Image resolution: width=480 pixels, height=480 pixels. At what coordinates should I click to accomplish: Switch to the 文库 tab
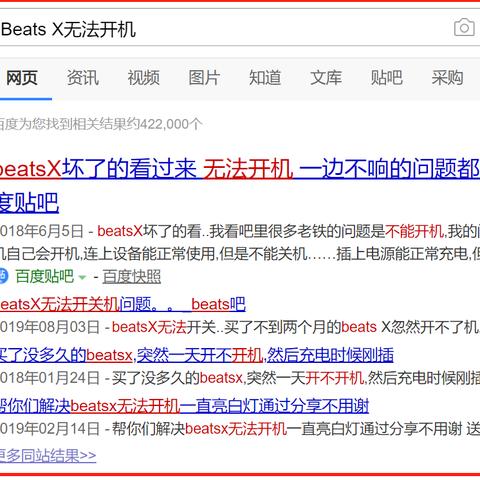(x=326, y=78)
